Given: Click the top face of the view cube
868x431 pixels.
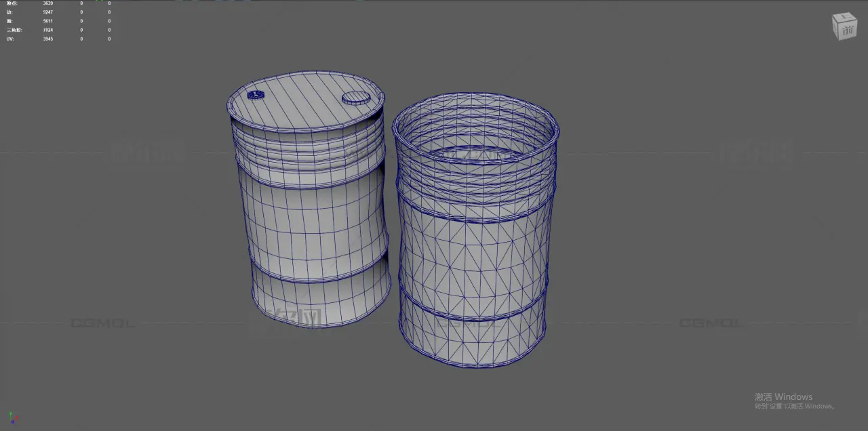Looking at the screenshot, I should [844, 17].
